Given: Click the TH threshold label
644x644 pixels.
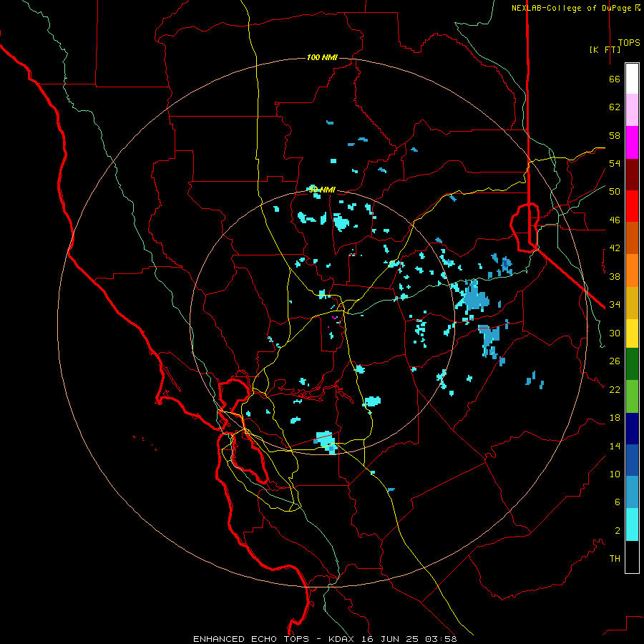Looking at the screenshot, I should click(615, 559).
